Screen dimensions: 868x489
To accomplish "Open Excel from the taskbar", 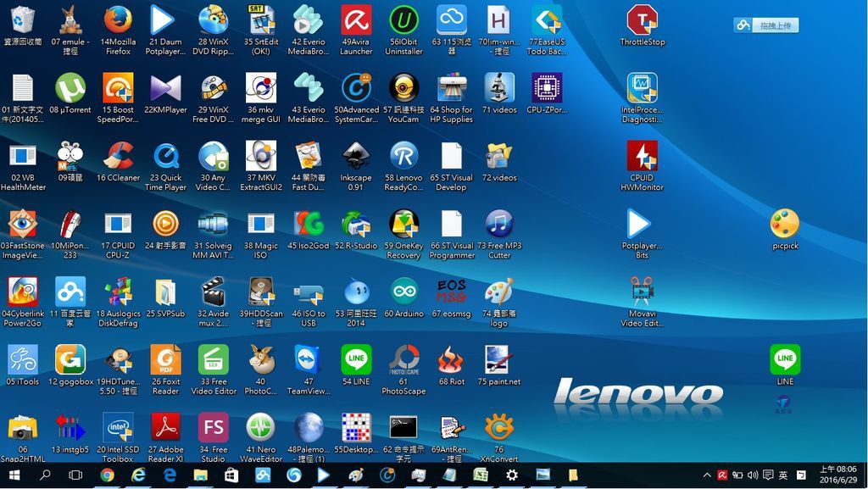I will pyautogui.click(x=481, y=475).
